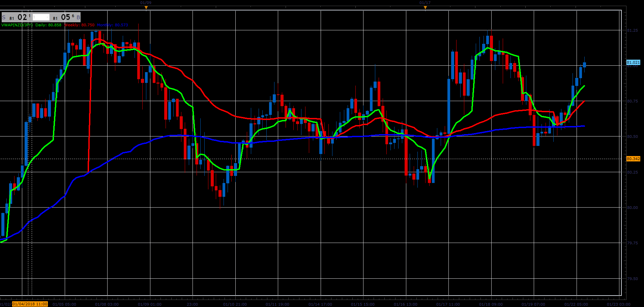Click the 81.25 price axis label

tap(632, 30)
